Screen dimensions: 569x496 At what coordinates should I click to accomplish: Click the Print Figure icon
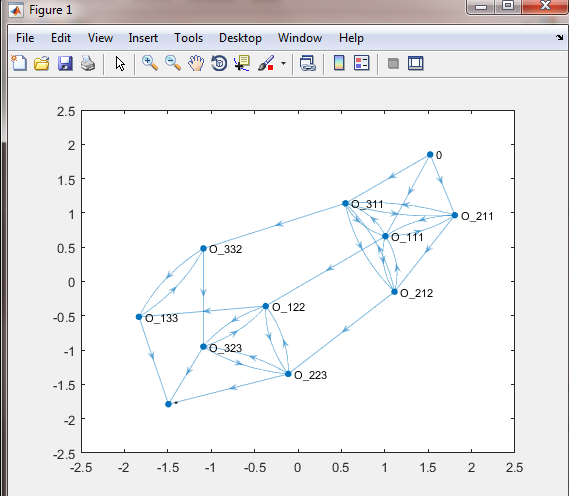pos(88,63)
